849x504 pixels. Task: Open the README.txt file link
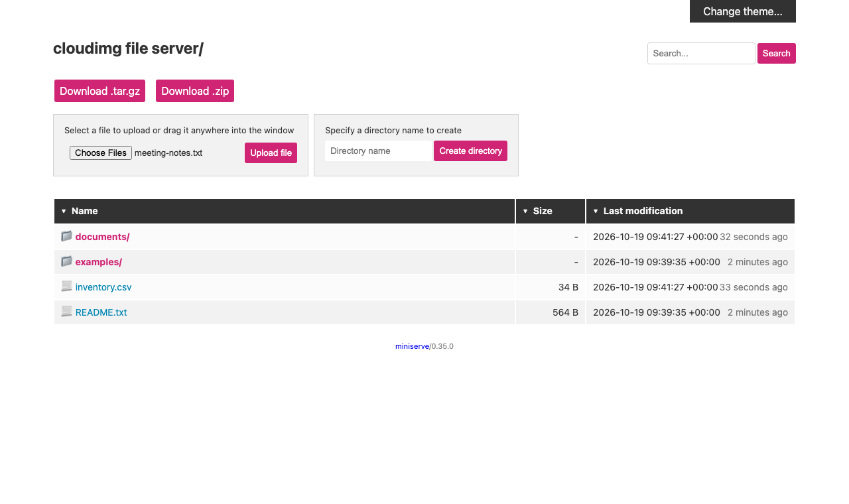(x=101, y=312)
